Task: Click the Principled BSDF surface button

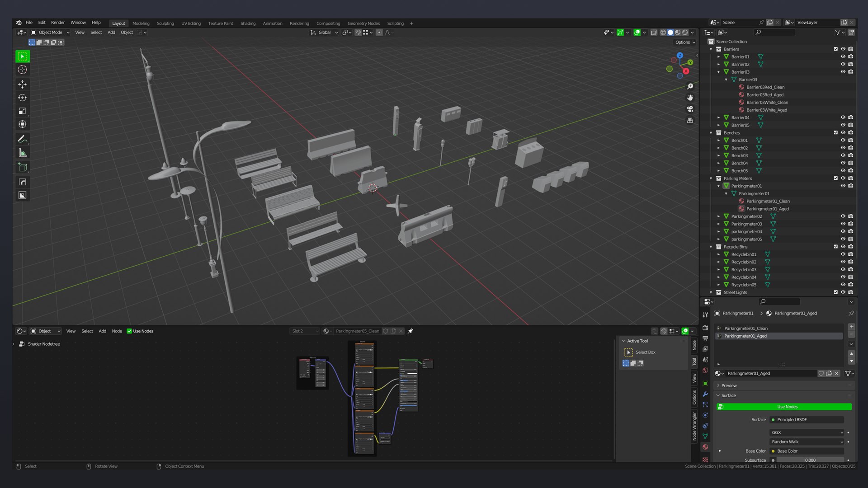Action: (x=807, y=420)
